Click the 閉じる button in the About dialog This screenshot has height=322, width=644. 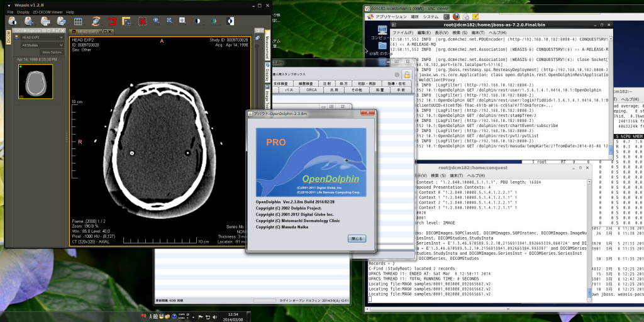(357, 238)
